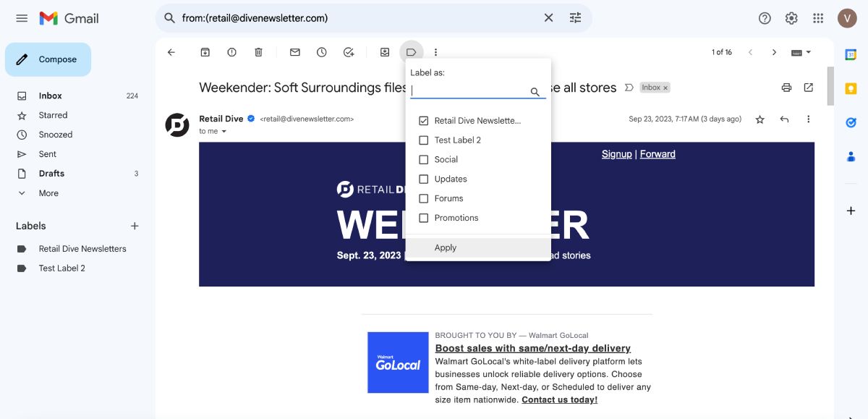
Task: Apply the selected labels
Action: tap(445, 247)
